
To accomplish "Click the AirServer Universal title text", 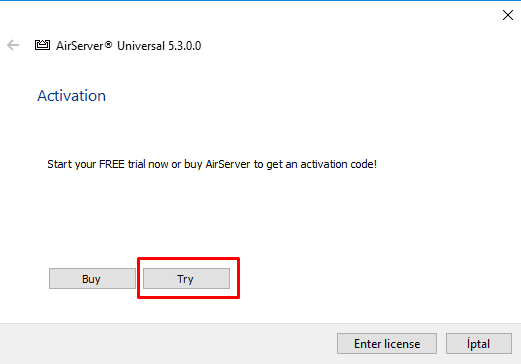I will (x=128, y=46).
